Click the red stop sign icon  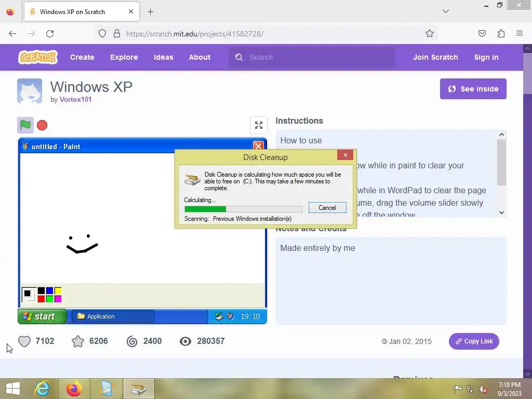pos(42,125)
